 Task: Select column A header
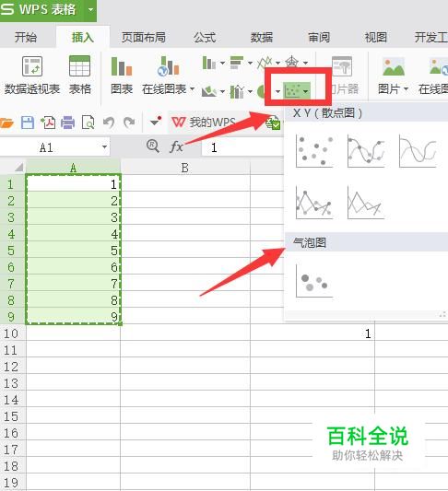73,168
